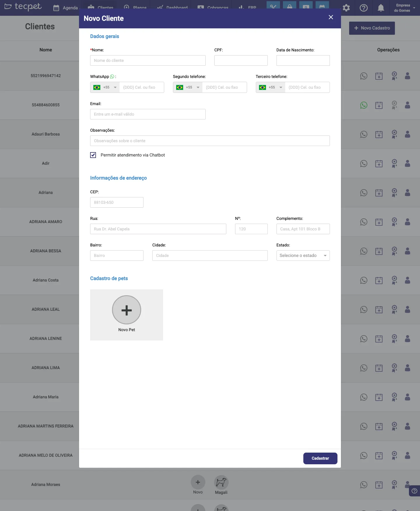The image size is (420, 511).
Task: Click the person icon for ADRIANA LEAL
Action: [x=407, y=310]
